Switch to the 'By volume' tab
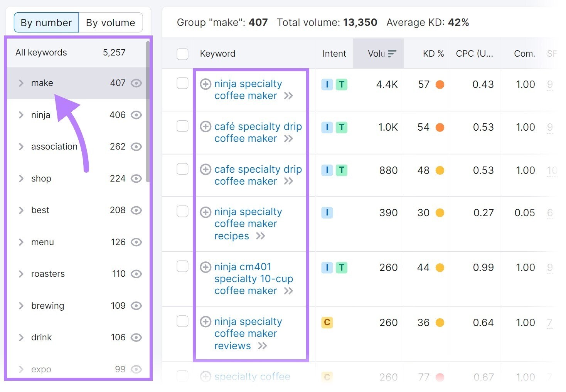 pyautogui.click(x=111, y=22)
